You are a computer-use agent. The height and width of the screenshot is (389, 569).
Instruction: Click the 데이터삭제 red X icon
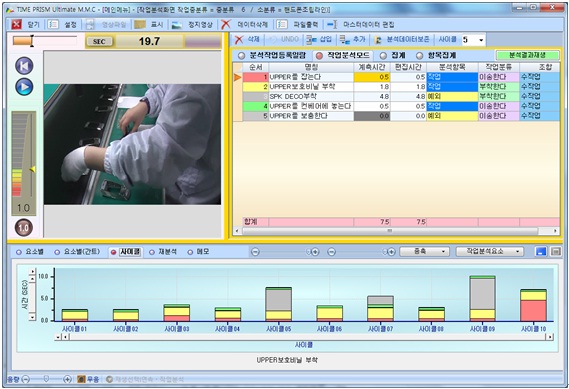(226, 24)
